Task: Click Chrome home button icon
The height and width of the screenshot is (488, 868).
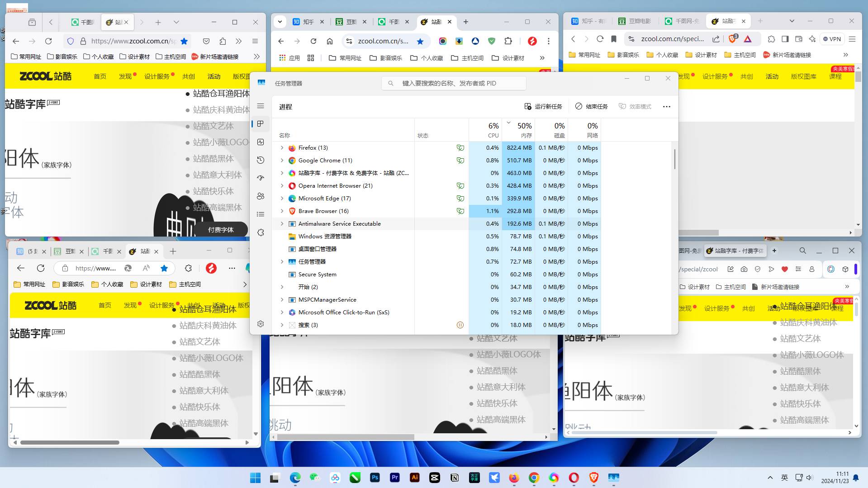Action: (330, 41)
